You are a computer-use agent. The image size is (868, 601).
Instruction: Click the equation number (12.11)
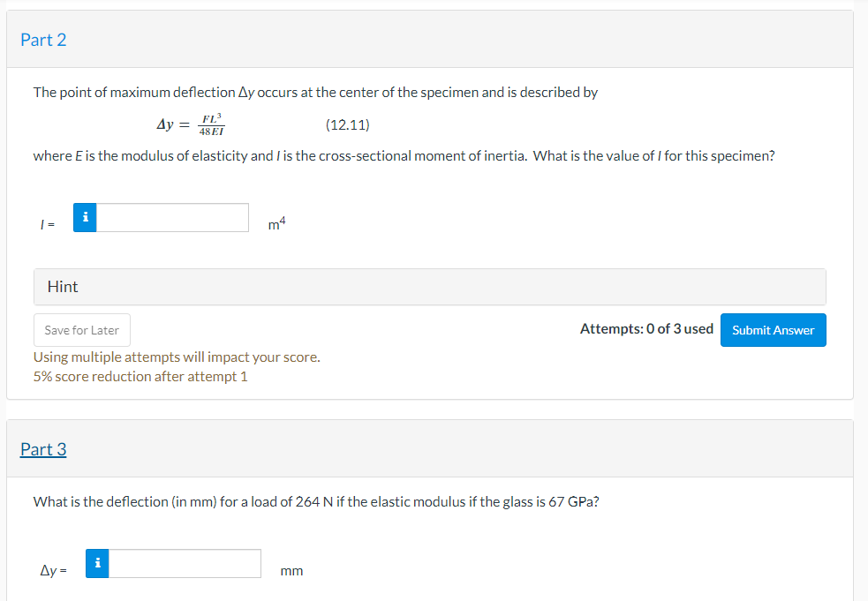pos(347,124)
